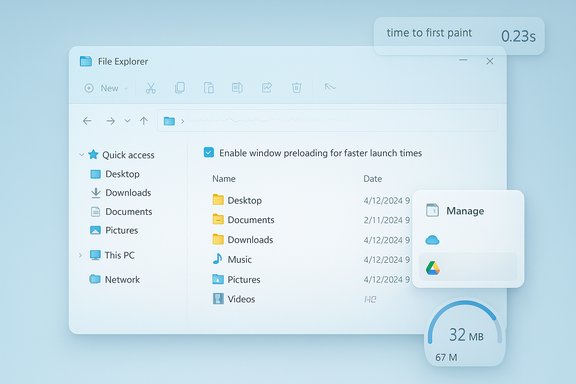Sort by the Name column header
Viewport: 576px width, 384px height.
point(224,179)
